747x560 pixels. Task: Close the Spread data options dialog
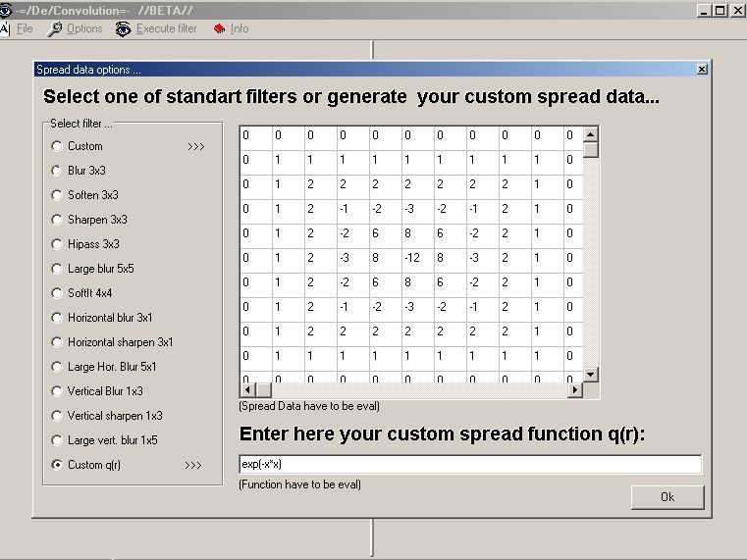(x=701, y=70)
